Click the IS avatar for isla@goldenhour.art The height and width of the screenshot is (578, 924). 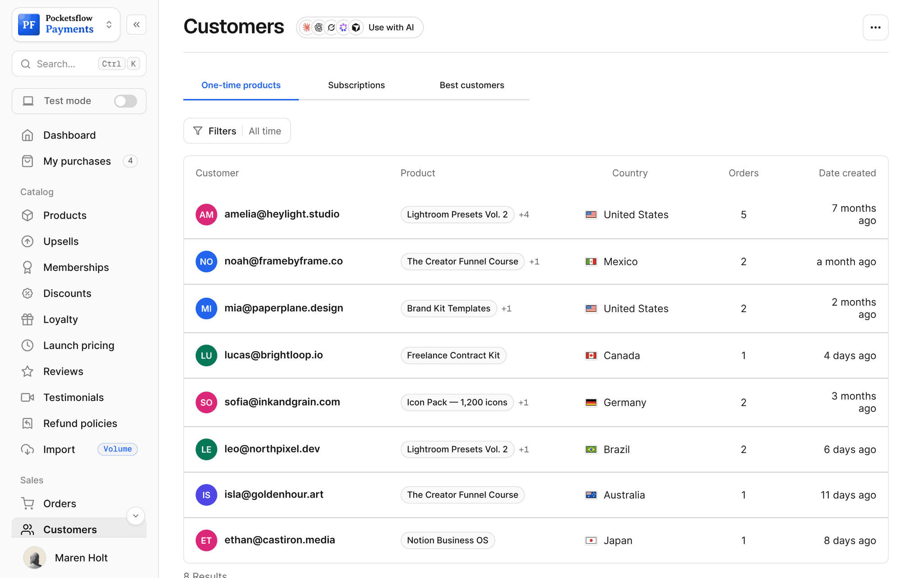[206, 495]
